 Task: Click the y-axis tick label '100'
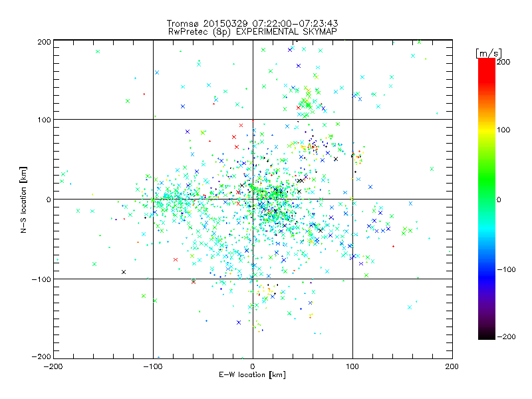44,120
